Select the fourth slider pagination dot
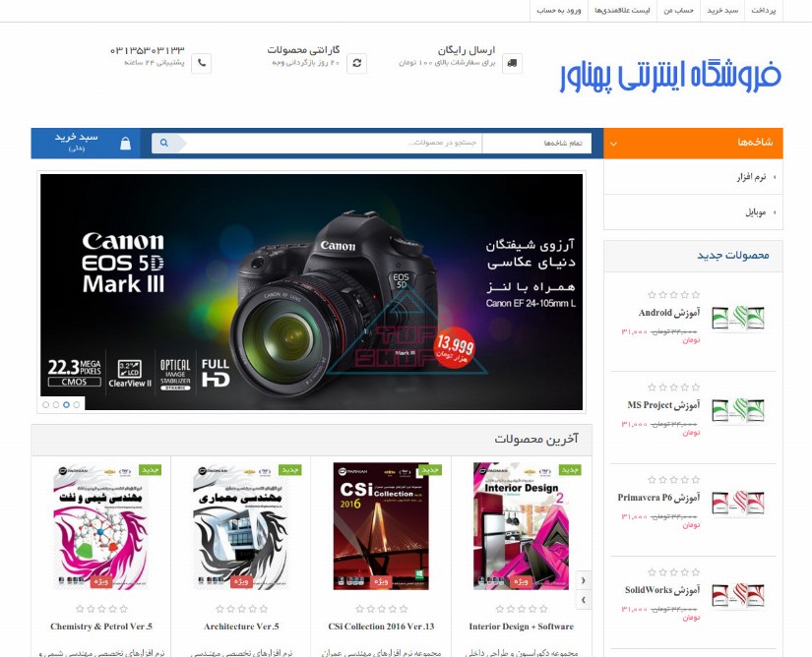Screen dimensions: 812x657 pos(77,404)
